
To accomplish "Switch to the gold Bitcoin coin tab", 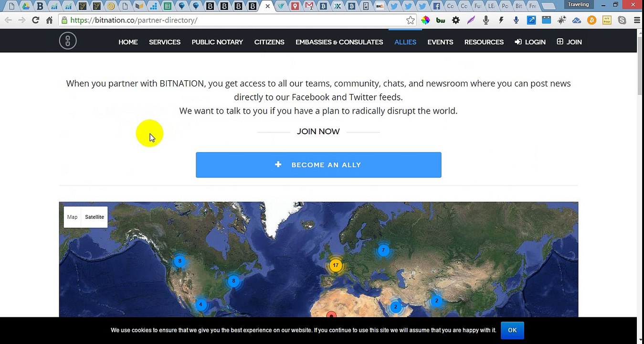I will 111,6.
